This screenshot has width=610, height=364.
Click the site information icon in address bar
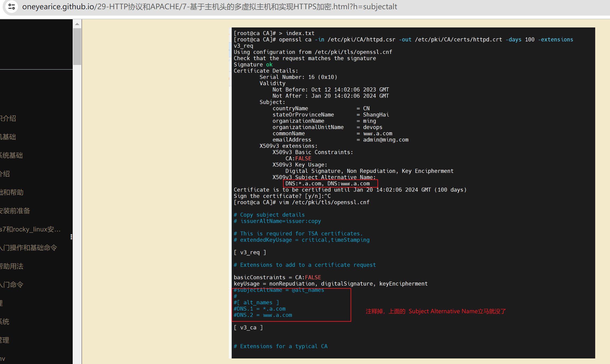[x=12, y=7]
